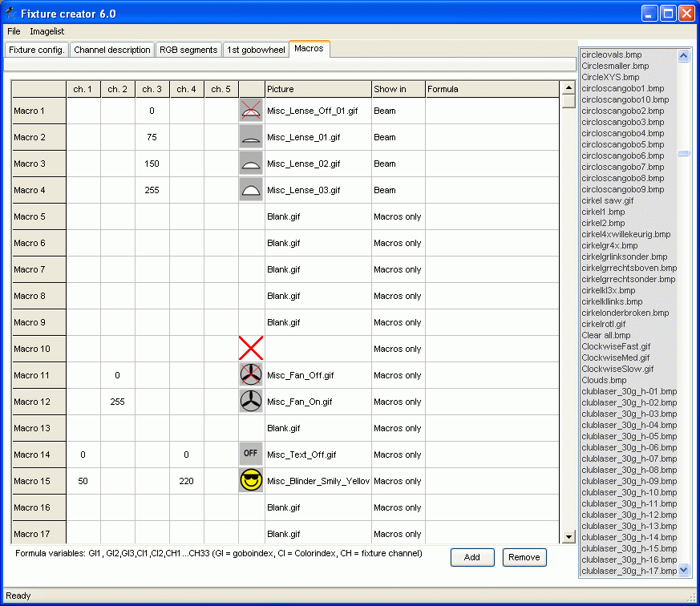The image size is (700, 606).
Task: Click the Macro 4 lens picture icon
Action: (251, 190)
